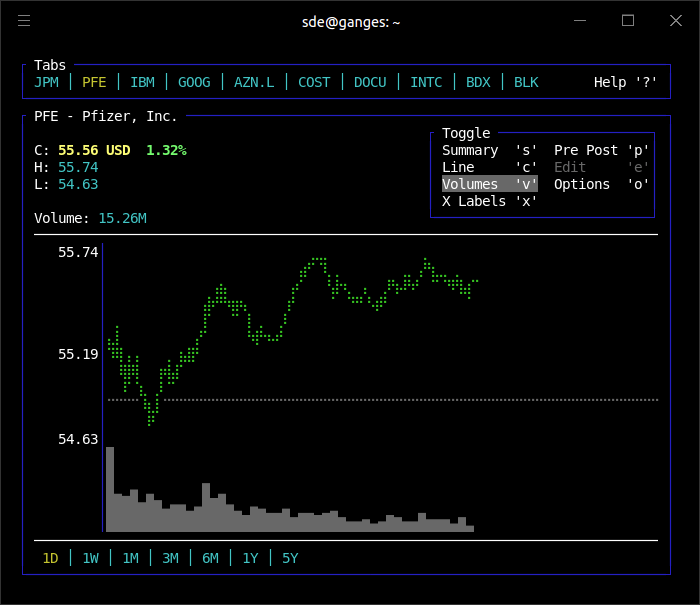Disable the highlighted Volumes 'v' toggle
The width and height of the screenshot is (700, 605).
pos(490,184)
